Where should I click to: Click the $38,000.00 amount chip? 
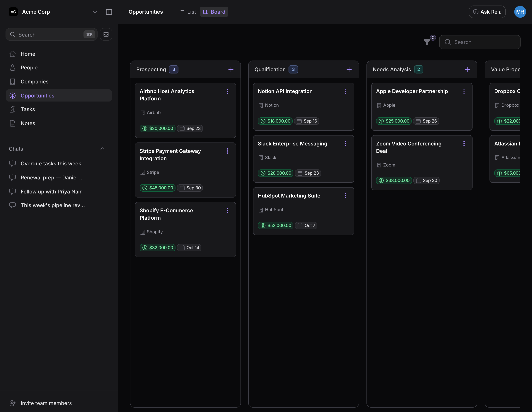tap(394, 180)
